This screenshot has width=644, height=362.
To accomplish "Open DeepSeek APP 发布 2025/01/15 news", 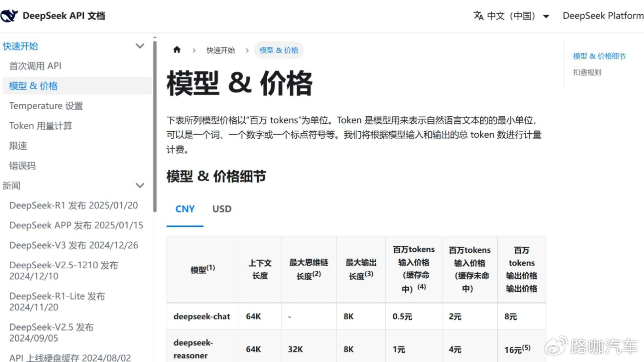I will (x=76, y=226).
